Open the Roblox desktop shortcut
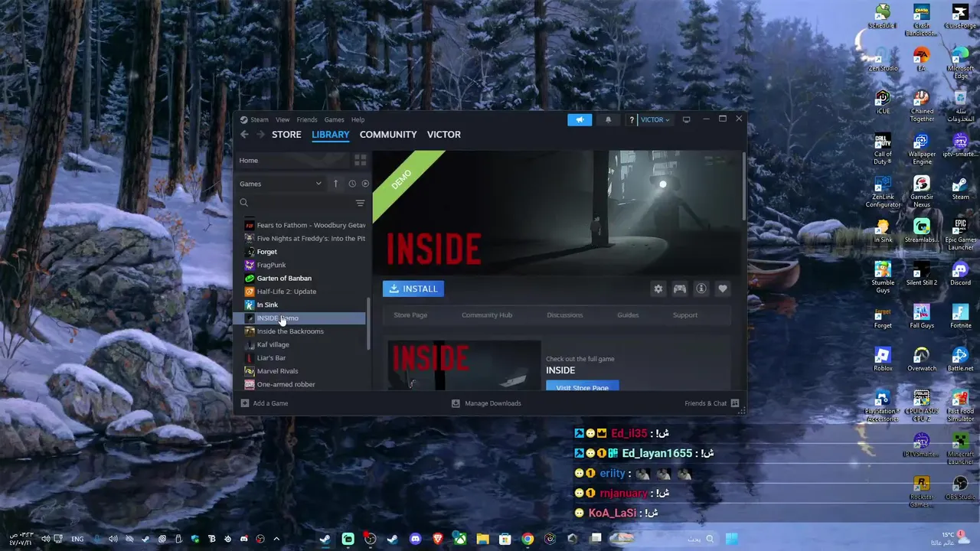The width and height of the screenshot is (980, 551). 883,360
